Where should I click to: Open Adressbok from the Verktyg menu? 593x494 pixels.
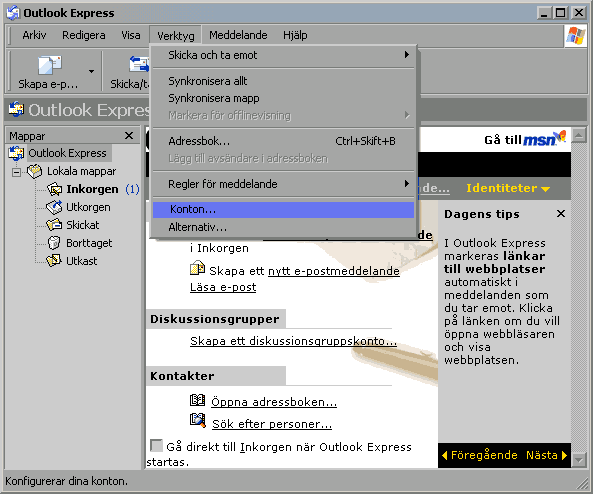point(283,141)
